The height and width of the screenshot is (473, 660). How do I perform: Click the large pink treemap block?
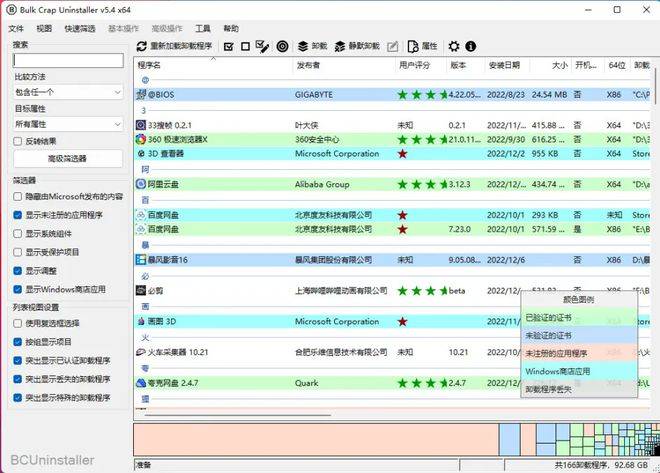tap(316, 440)
